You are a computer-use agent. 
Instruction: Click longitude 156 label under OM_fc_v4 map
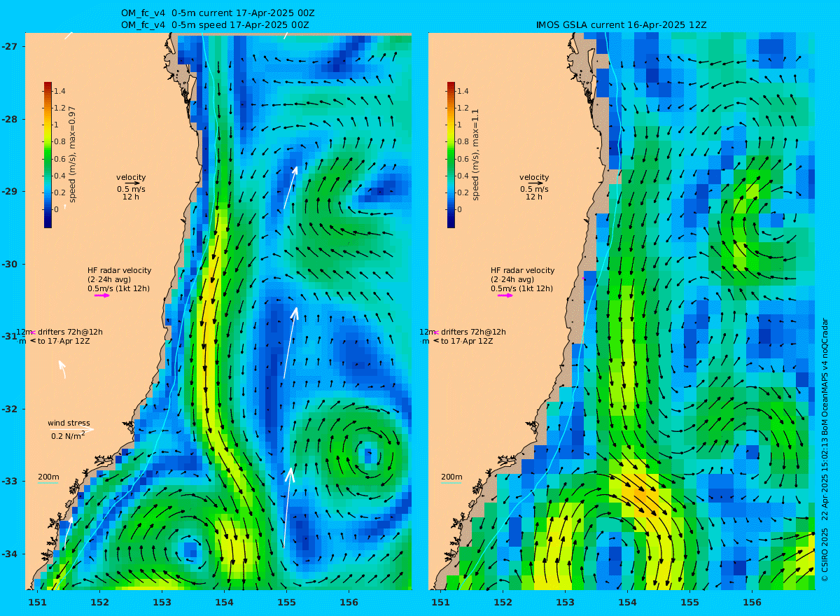349,602
